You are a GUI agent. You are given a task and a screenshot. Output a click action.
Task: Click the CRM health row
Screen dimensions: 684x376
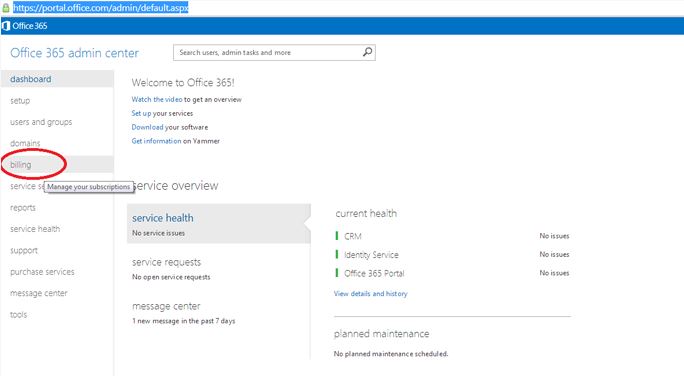(x=452, y=236)
